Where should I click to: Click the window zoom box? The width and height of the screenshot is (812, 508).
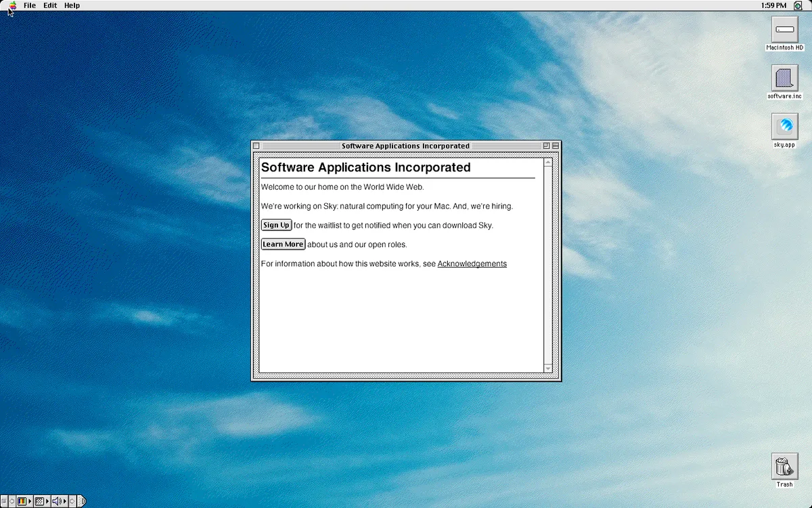tap(546, 146)
